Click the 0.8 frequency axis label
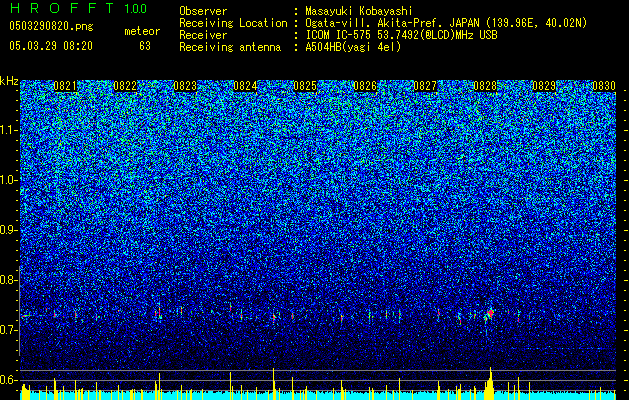 click(x=8, y=280)
